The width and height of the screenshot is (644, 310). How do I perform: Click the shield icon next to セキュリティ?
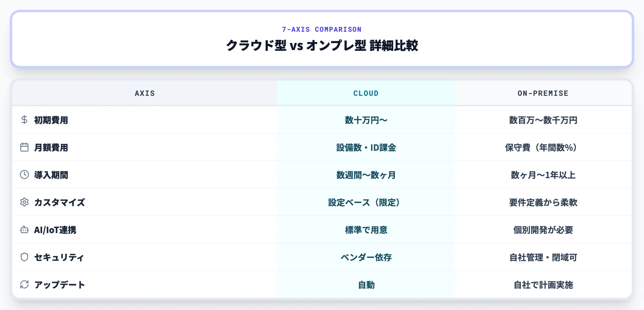point(24,258)
